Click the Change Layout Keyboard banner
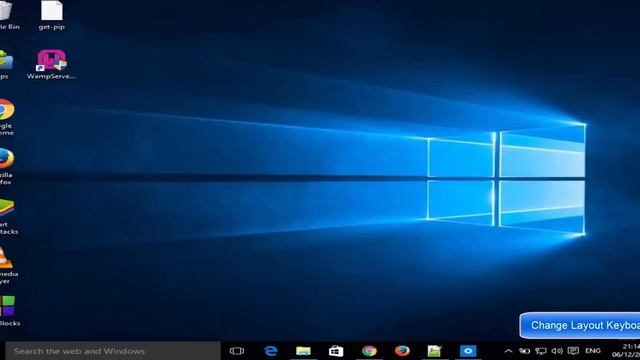This screenshot has width=640, height=360. click(x=580, y=325)
